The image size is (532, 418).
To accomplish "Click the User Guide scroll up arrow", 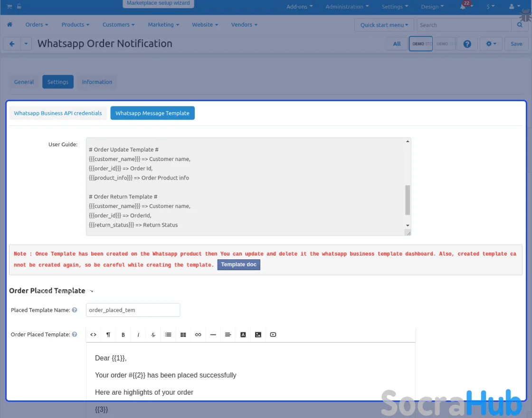I will coord(408,141).
